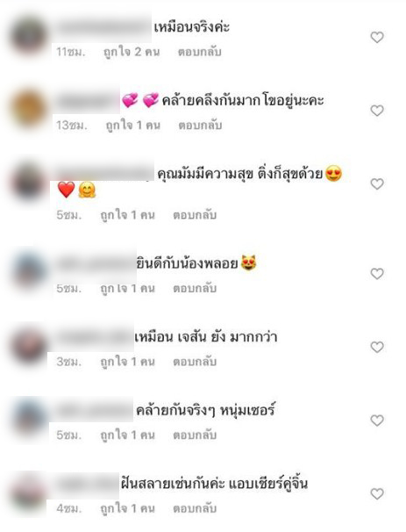Open blurred username on 'เหมือนจริงค่ะ' comment

(x=103, y=27)
